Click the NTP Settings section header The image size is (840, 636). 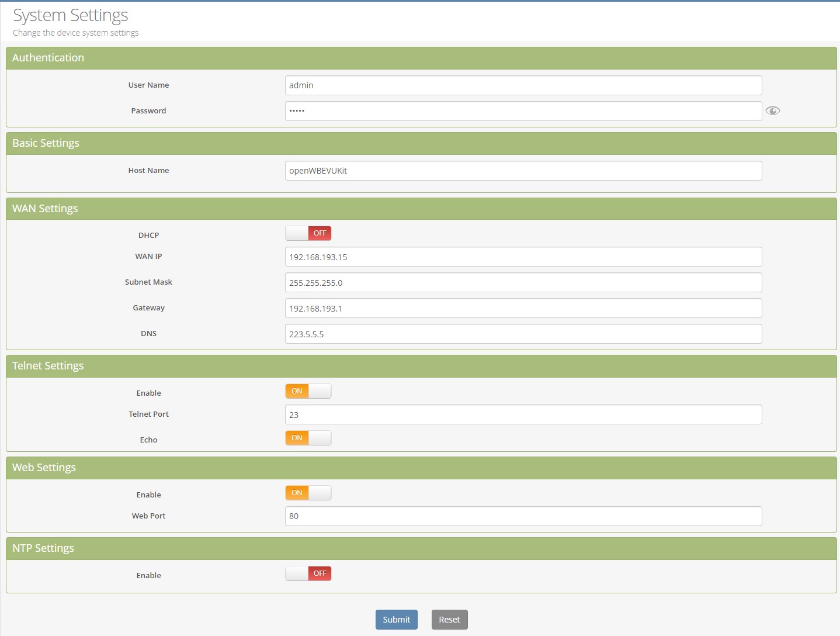click(421, 548)
